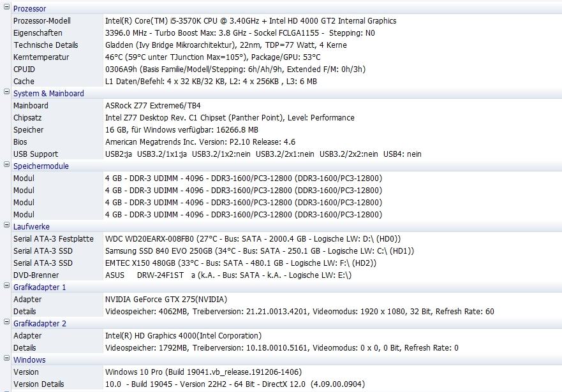Click the Gladden Ivy Bridge value

click(x=226, y=45)
